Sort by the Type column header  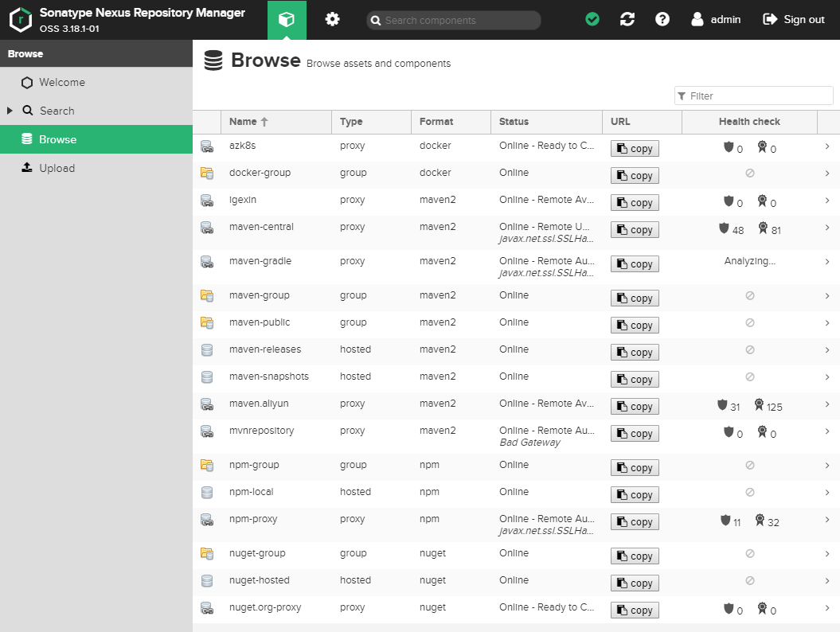[371, 122]
